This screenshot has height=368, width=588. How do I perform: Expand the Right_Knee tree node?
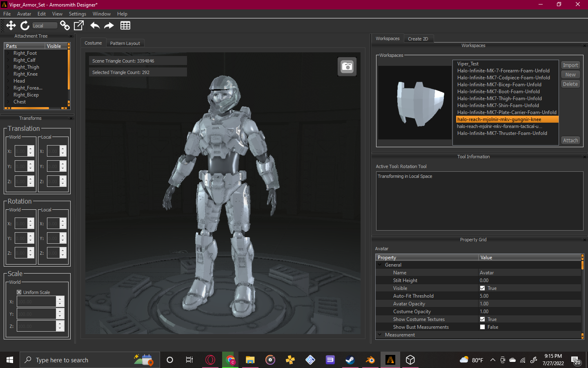click(x=9, y=74)
